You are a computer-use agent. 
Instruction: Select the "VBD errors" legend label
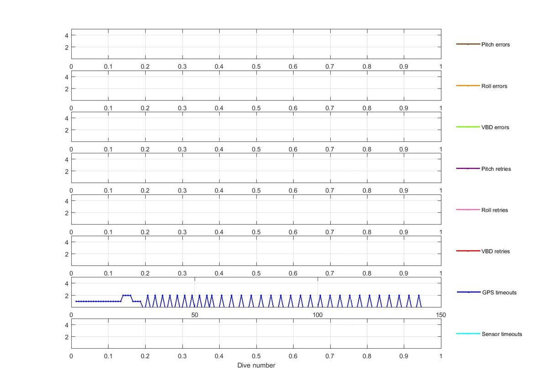495,127
